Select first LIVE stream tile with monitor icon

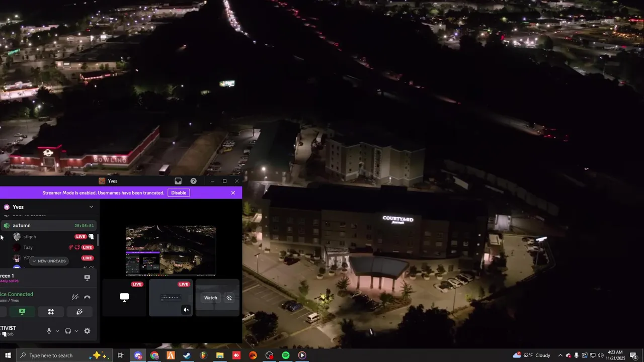click(x=124, y=298)
